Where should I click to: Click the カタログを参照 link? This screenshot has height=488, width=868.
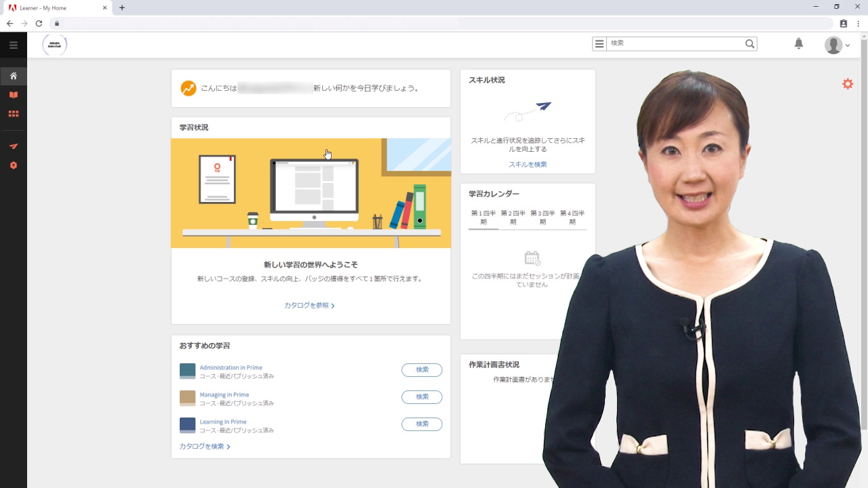309,306
